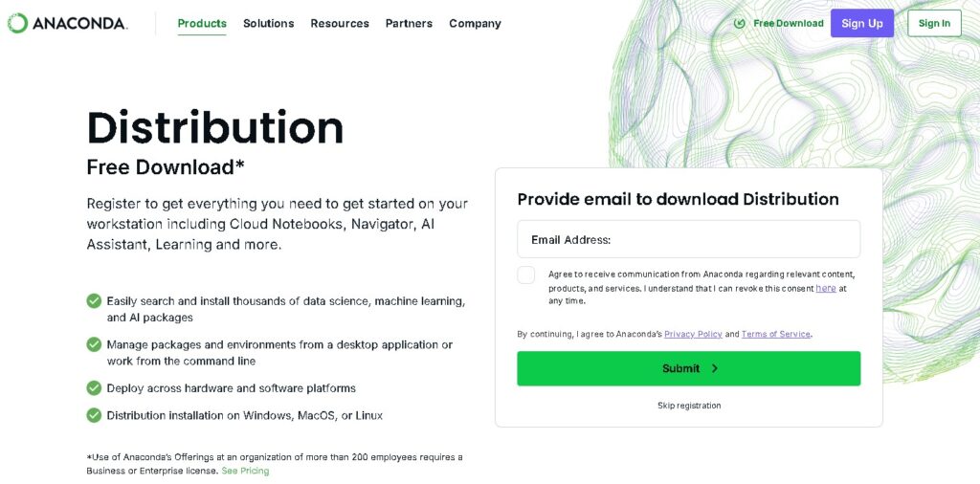Click the arrow icon on Submit button
980x484 pixels.
pos(715,368)
